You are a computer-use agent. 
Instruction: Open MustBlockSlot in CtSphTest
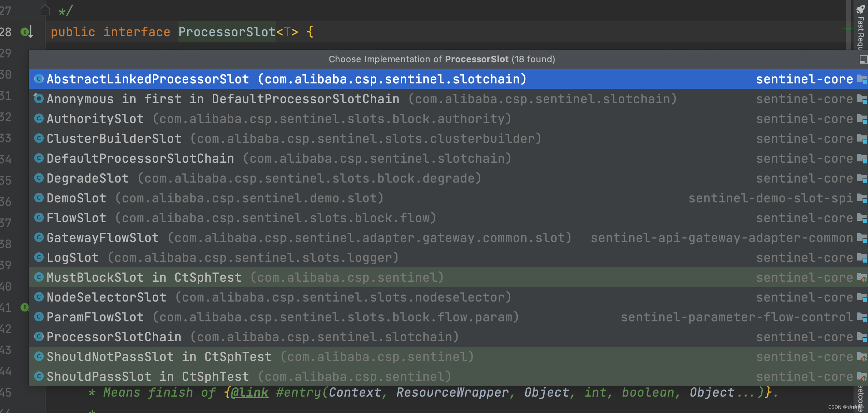click(448, 277)
